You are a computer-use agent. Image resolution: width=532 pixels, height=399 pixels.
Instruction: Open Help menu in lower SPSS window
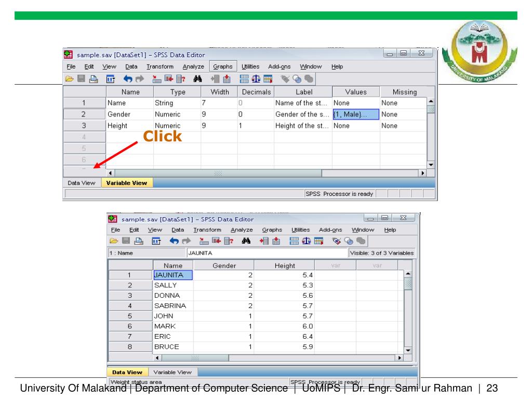(x=390, y=230)
